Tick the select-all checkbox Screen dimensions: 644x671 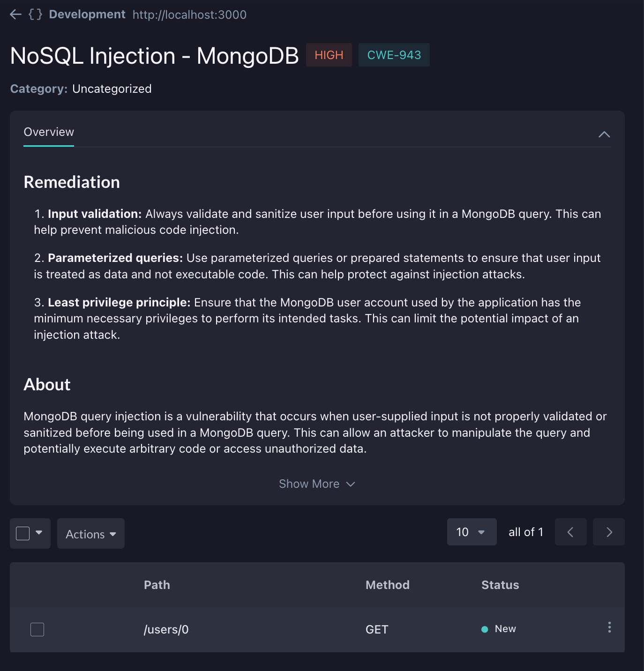22,533
